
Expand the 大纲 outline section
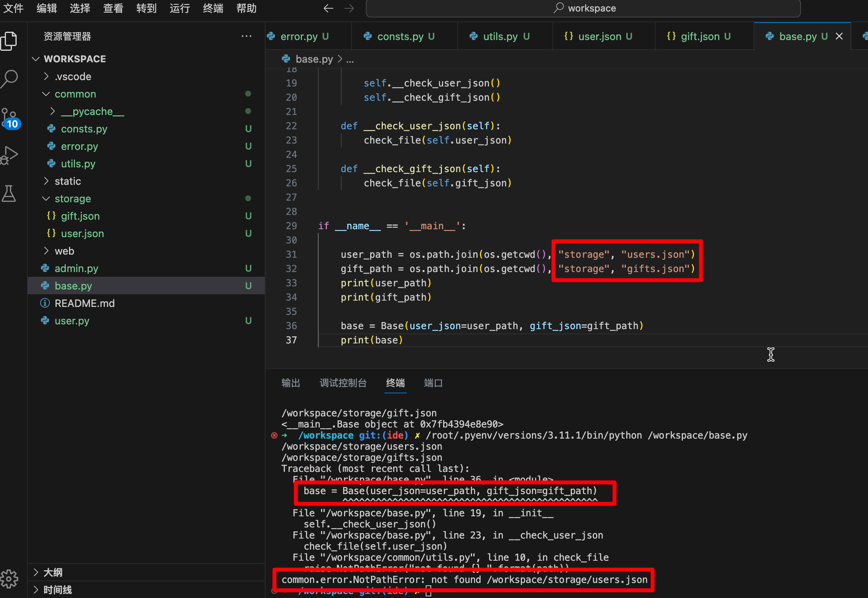tap(147, 572)
